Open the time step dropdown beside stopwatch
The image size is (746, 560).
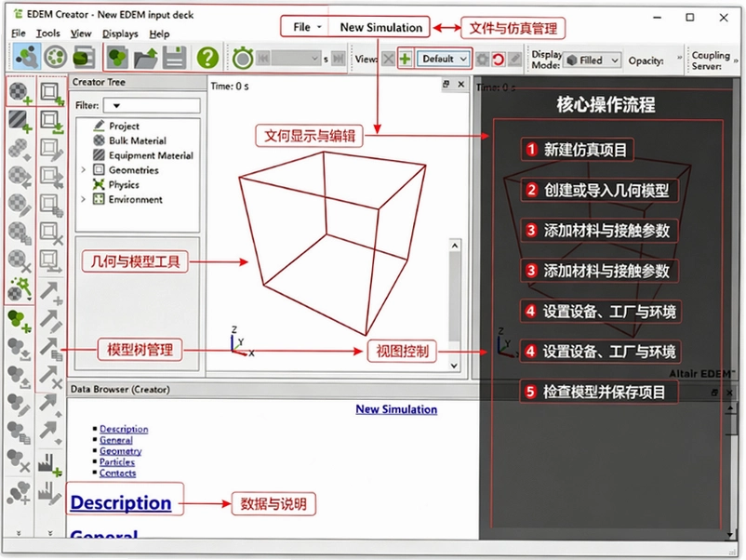coord(296,59)
